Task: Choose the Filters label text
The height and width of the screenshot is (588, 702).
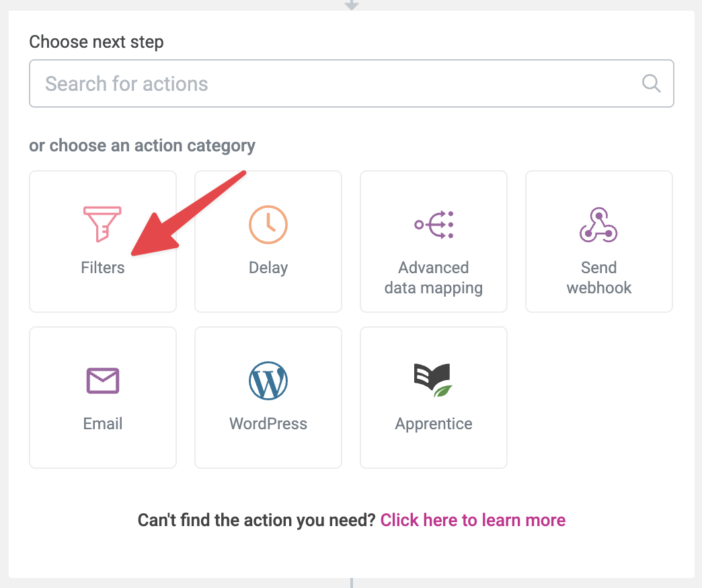Action: pyautogui.click(x=103, y=268)
